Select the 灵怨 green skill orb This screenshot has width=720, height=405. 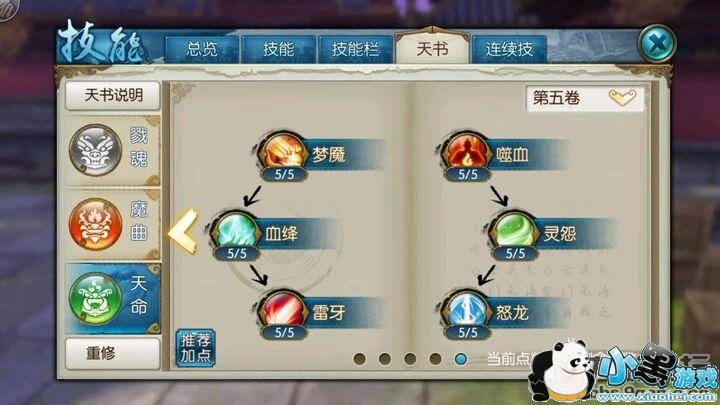pyautogui.click(x=514, y=231)
